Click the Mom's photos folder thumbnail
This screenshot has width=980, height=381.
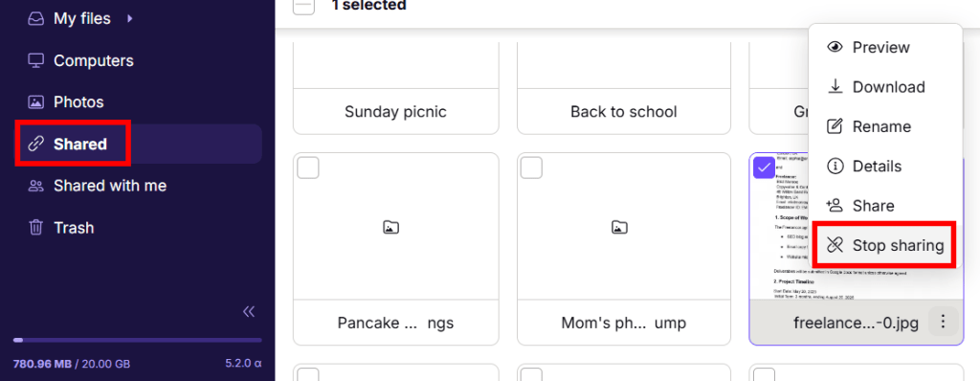coord(624,227)
